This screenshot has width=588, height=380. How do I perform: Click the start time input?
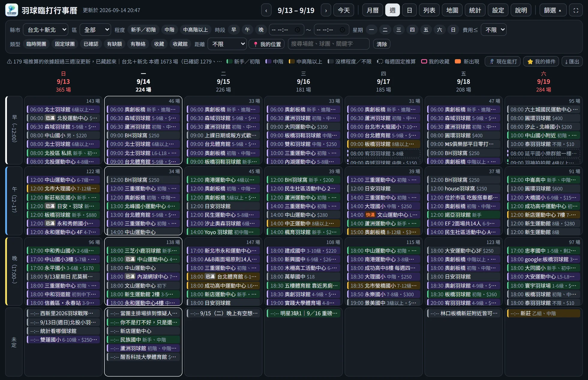tap(286, 30)
